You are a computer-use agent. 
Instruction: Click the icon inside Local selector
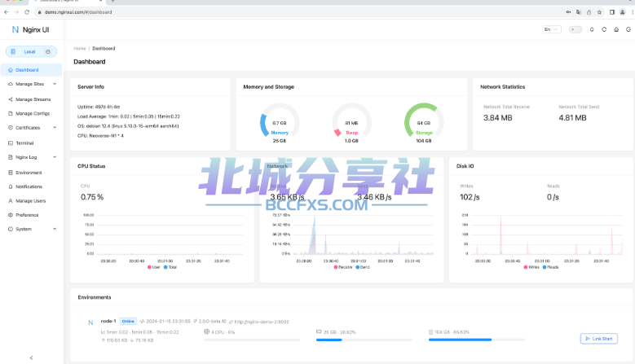click(48, 52)
